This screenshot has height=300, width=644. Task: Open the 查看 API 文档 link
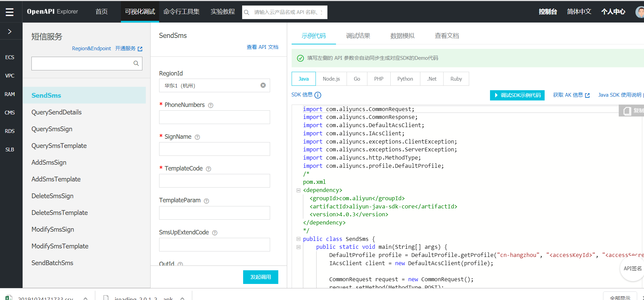click(x=262, y=47)
